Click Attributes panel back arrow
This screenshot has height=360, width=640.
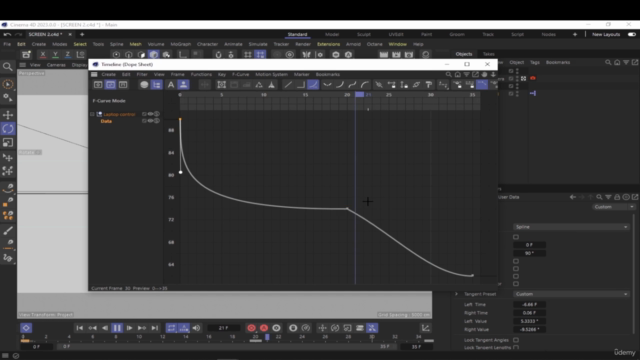[573, 197]
